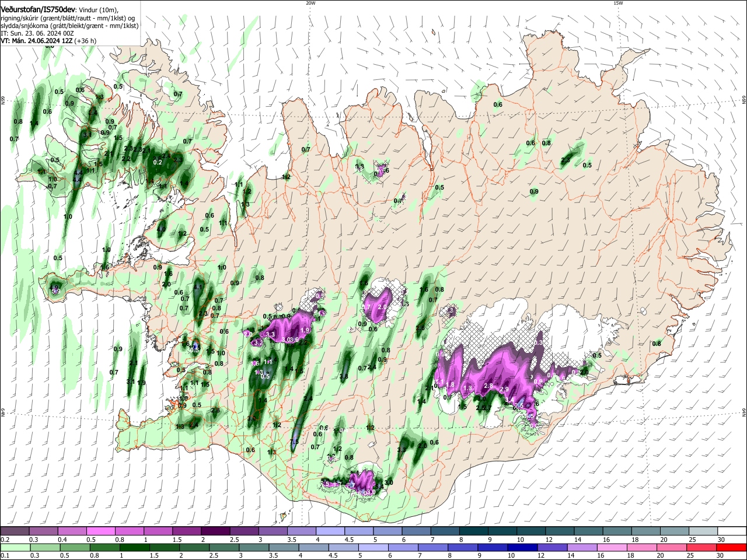747x560 pixels.
Task: Click the white snow legend swatch after 30
Action: pyautogui.click(x=732, y=531)
